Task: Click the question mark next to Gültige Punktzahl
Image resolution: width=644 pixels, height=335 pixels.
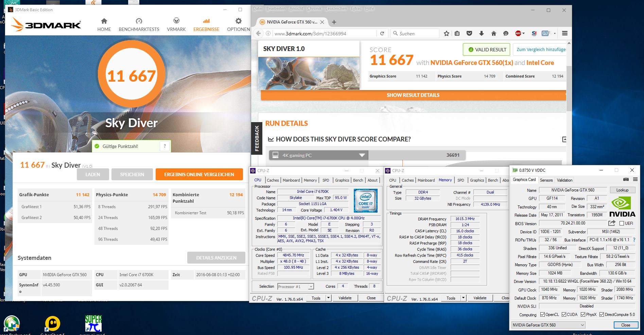Action: click(x=165, y=146)
